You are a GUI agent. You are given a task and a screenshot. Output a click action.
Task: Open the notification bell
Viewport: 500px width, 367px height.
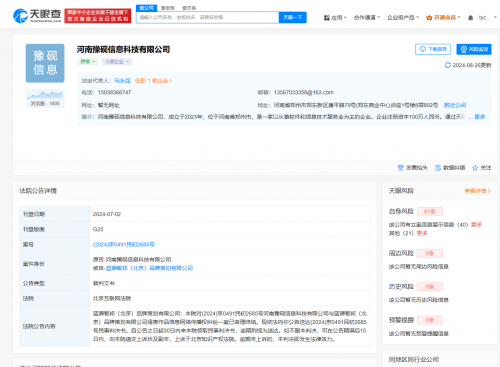(x=470, y=18)
